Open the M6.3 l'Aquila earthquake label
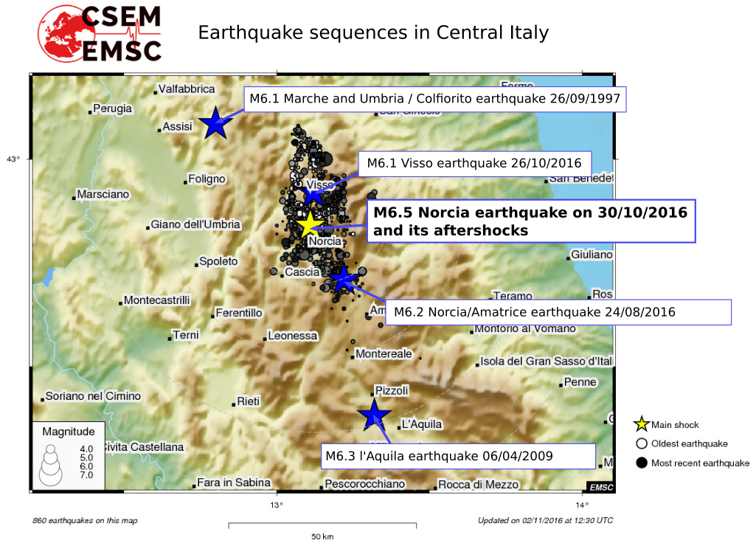Screen dimensions: 756x546 [x=457, y=456]
